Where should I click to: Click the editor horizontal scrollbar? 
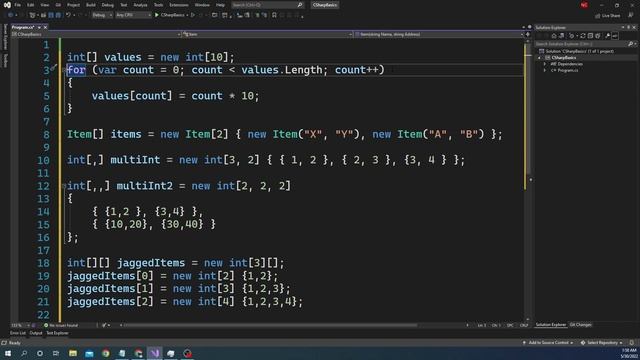click(269, 325)
